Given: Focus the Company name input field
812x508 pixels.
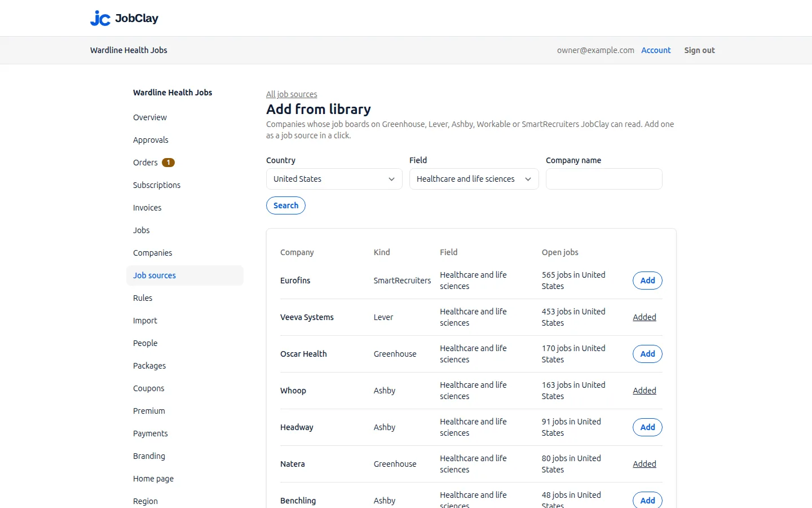Looking at the screenshot, I should pyautogui.click(x=604, y=179).
